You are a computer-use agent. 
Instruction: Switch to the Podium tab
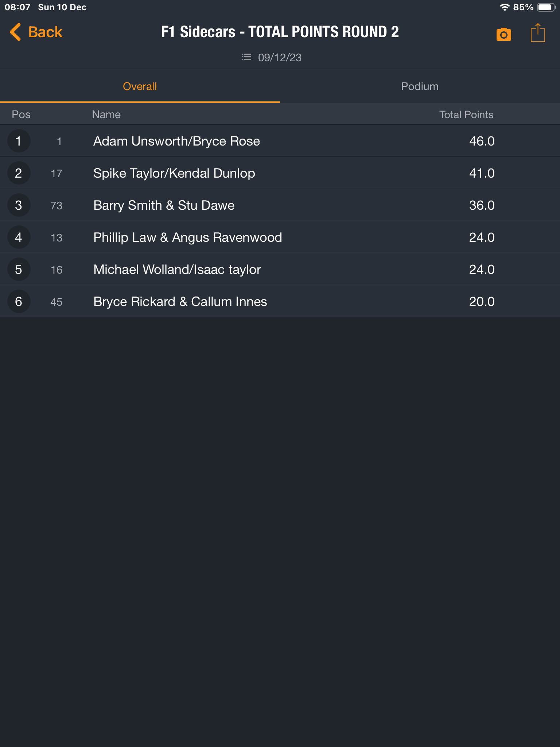click(420, 86)
